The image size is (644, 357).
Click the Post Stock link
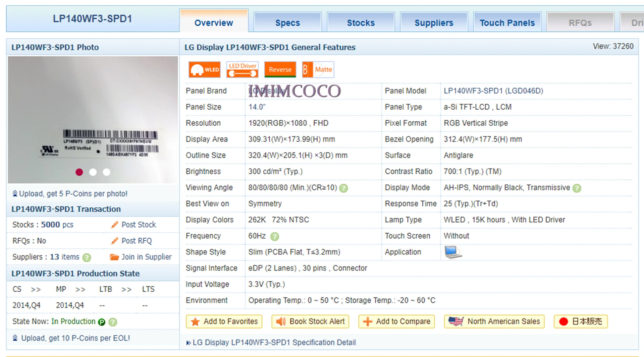(x=139, y=225)
